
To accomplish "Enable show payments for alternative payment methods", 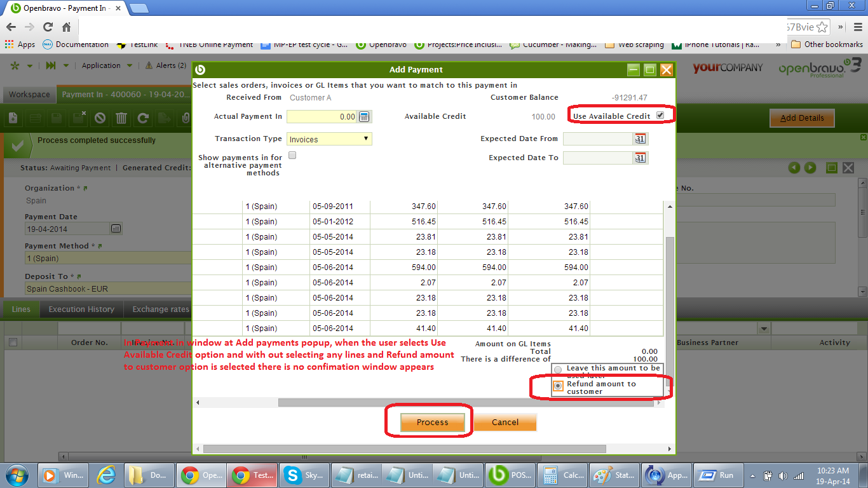I will click(x=292, y=155).
